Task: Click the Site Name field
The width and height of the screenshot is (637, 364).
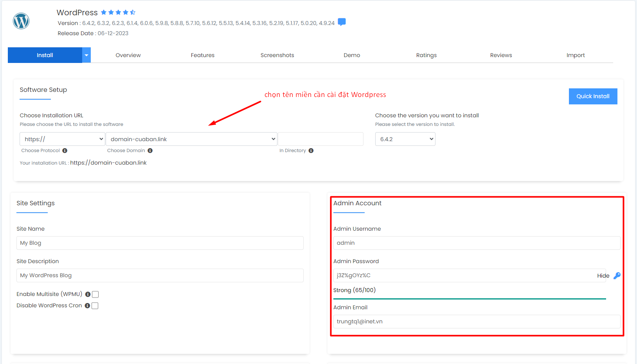Action: (160, 243)
